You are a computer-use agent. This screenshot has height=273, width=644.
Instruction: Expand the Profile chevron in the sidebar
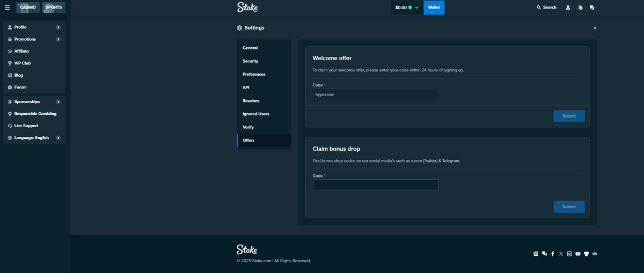[x=58, y=27]
